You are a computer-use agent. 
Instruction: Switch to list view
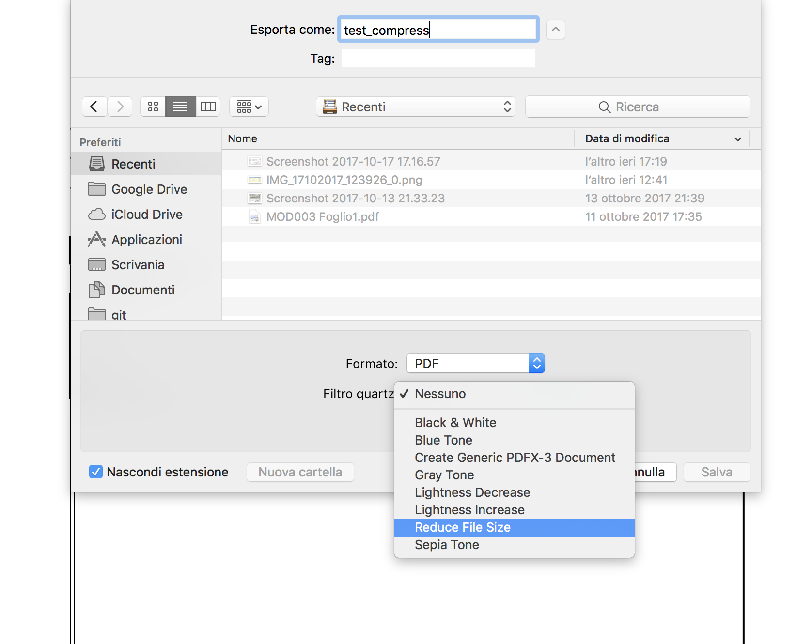[180, 107]
